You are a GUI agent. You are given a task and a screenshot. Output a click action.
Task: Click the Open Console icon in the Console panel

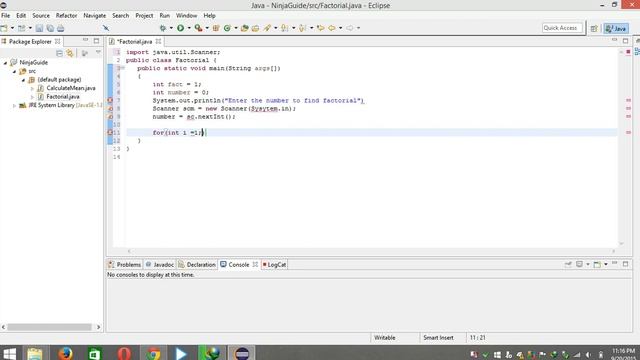click(x=597, y=264)
